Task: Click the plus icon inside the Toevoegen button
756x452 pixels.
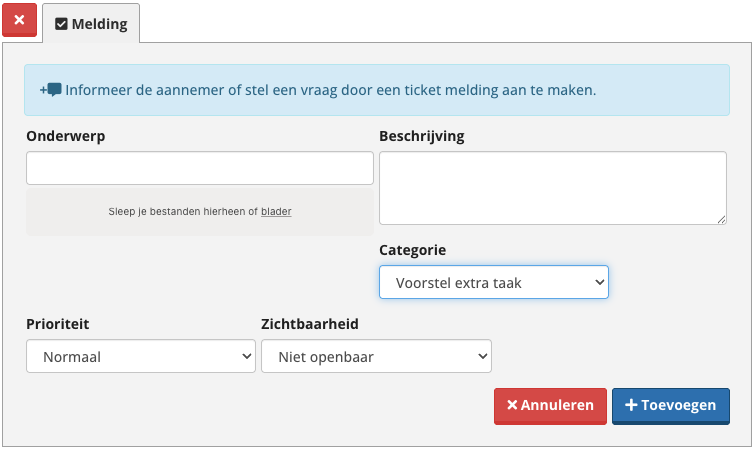Action: (x=630, y=406)
